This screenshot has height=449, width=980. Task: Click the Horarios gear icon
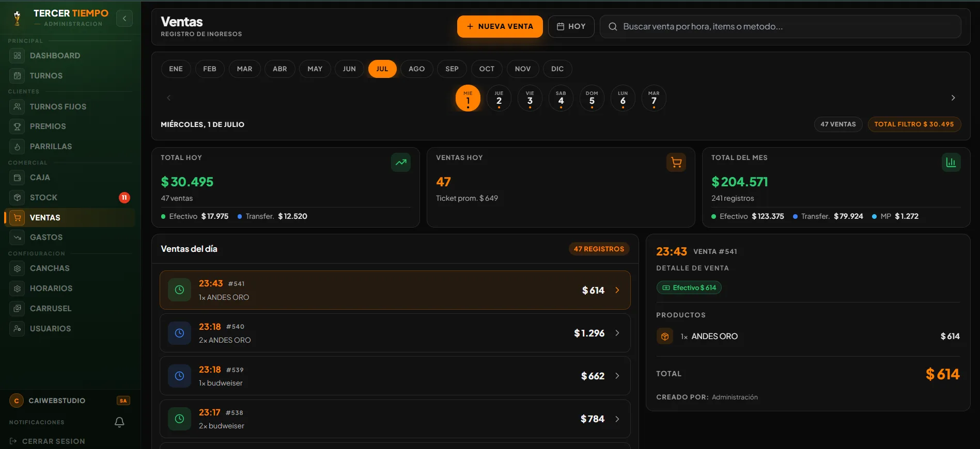pyautogui.click(x=17, y=288)
